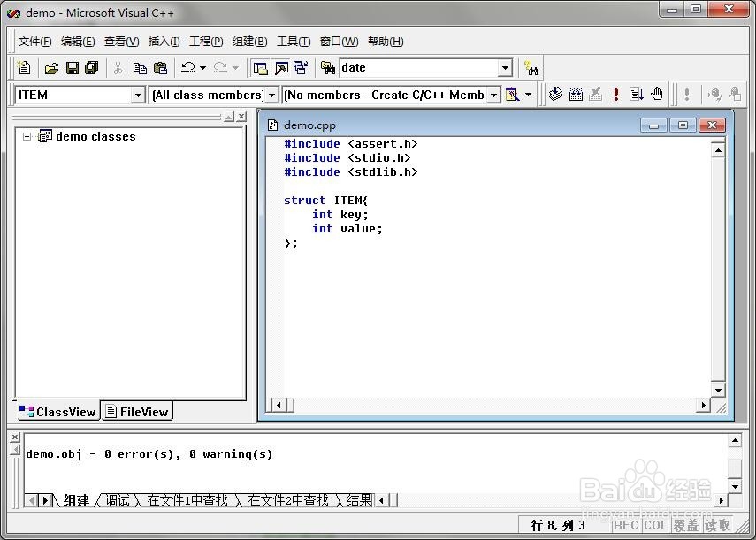The image size is (756, 540).
Task: Click the Undo arrow icon
Action: click(188, 68)
